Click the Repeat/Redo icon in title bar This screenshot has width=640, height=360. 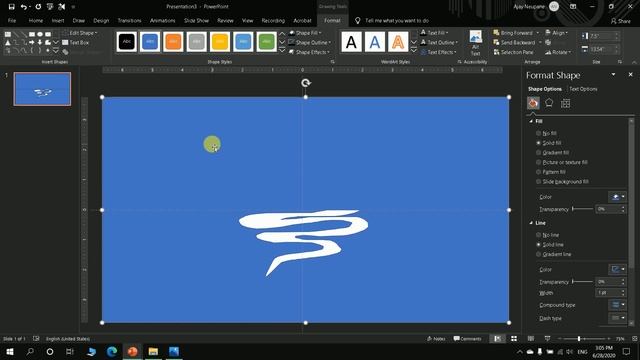coord(38,7)
